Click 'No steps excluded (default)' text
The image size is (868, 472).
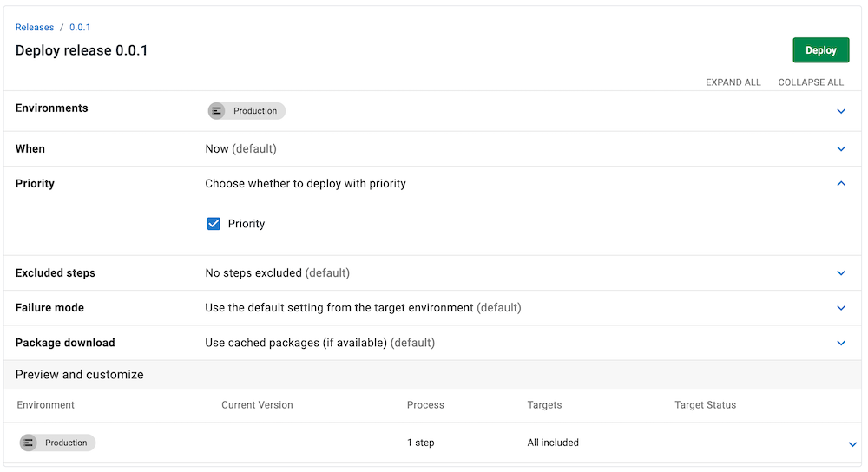278,272
